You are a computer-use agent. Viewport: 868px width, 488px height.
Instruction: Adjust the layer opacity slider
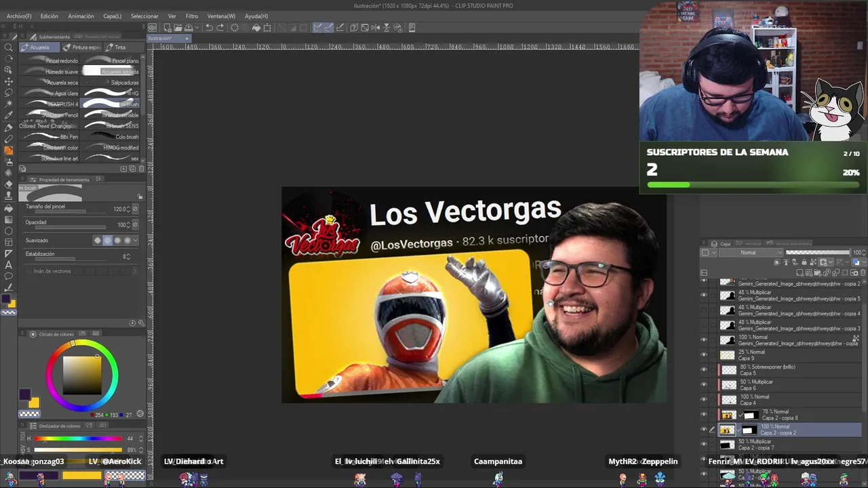(817, 253)
